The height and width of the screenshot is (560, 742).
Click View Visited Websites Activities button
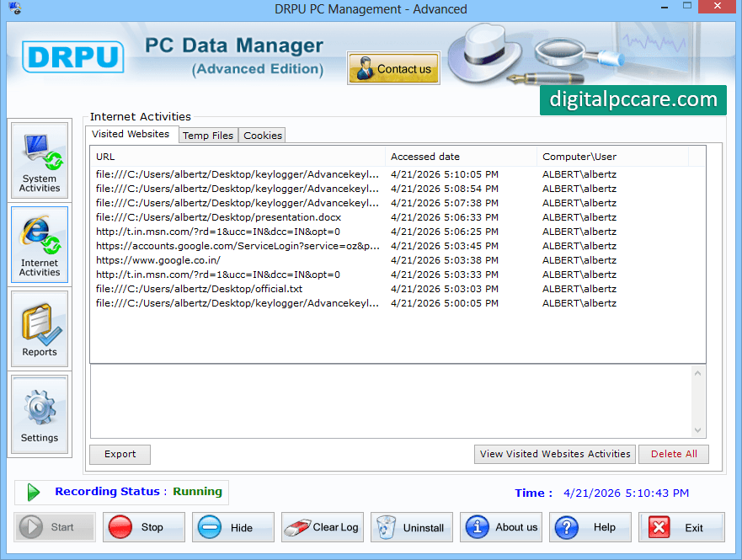coord(555,454)
